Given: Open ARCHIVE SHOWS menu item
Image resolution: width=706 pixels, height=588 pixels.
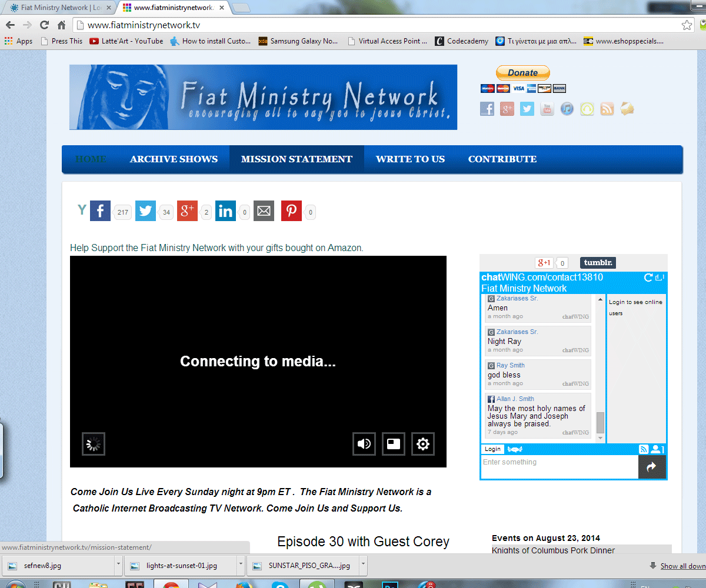Looking at the screenshot, I should coord(174,159).
